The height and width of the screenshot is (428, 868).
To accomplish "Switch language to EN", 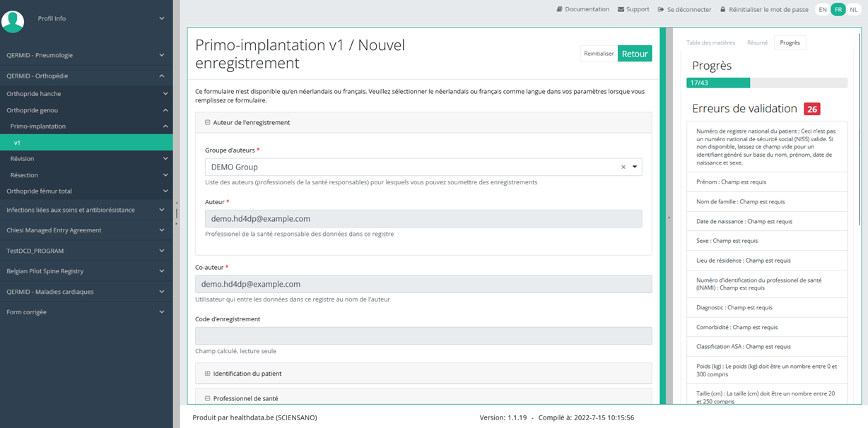I will [823, 10].
